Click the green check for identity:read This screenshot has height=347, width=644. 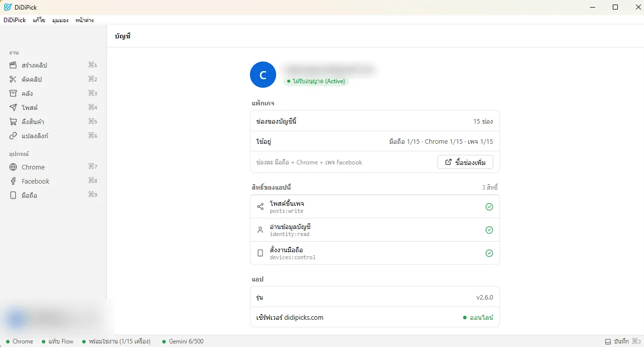pyautogui.click(x=489, y=230)
